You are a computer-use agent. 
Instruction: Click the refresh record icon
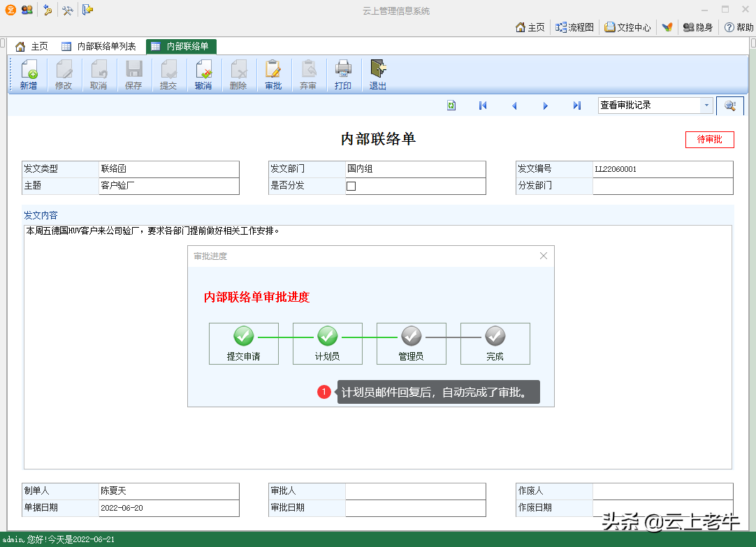tap(451, 105)
